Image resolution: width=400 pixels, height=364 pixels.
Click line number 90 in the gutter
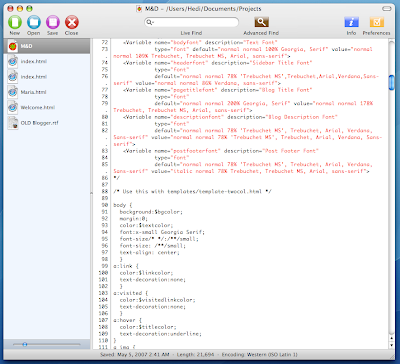(x=105, y=205)
